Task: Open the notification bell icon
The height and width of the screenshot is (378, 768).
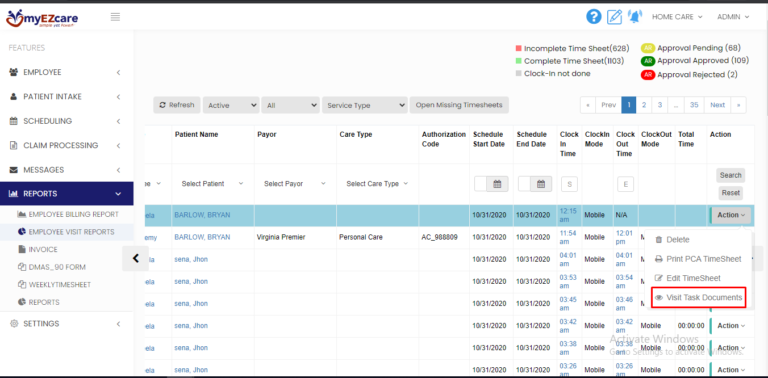Action: tap(635, 17)
